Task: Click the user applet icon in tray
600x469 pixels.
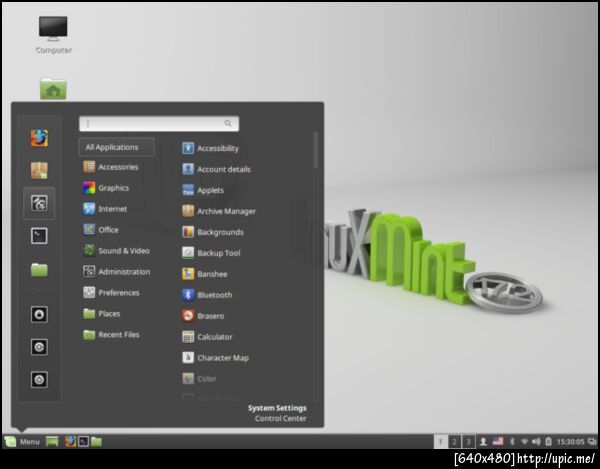Action: [x=483, y=441]
